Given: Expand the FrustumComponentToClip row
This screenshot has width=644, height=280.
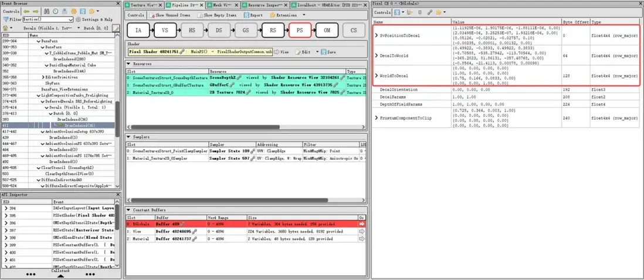Looking at the screenshot, I should [x=377, y=118].
